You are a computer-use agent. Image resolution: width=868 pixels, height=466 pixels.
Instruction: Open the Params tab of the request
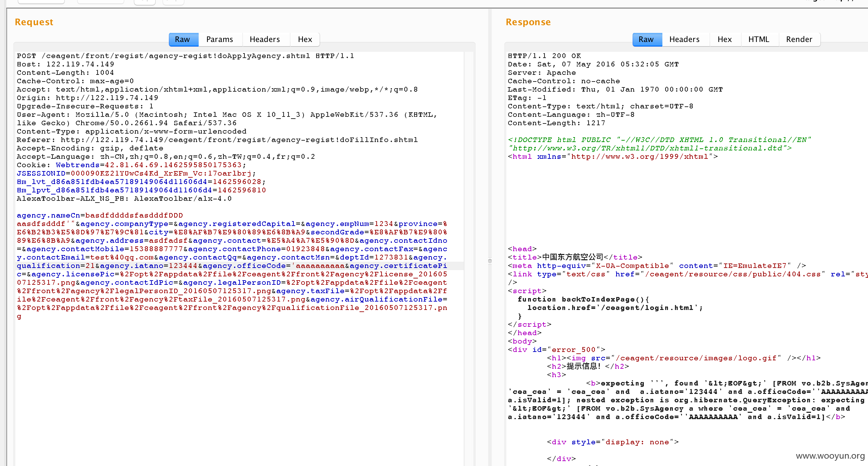coord(220,40)
